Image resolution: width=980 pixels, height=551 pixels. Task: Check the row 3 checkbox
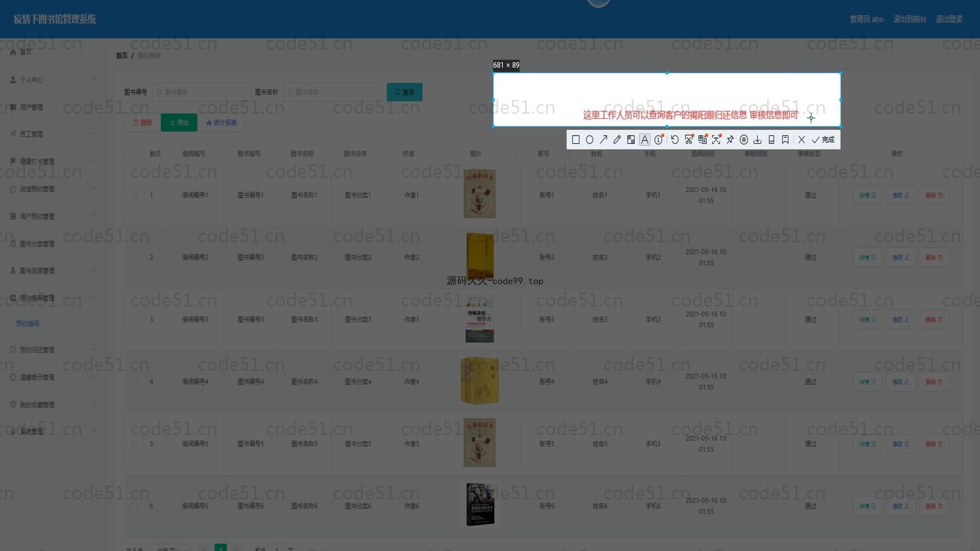click(x=134, y=320)
